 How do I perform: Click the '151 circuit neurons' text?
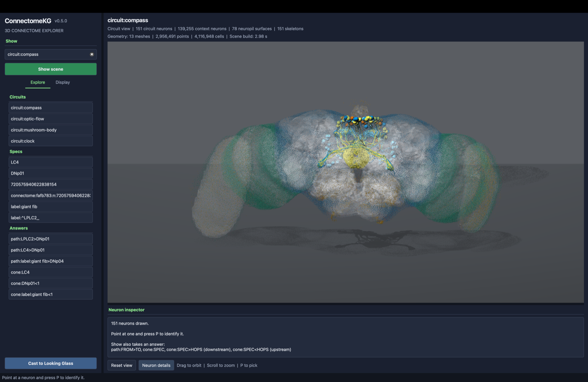pyautogui.click(x=154, y=29)
